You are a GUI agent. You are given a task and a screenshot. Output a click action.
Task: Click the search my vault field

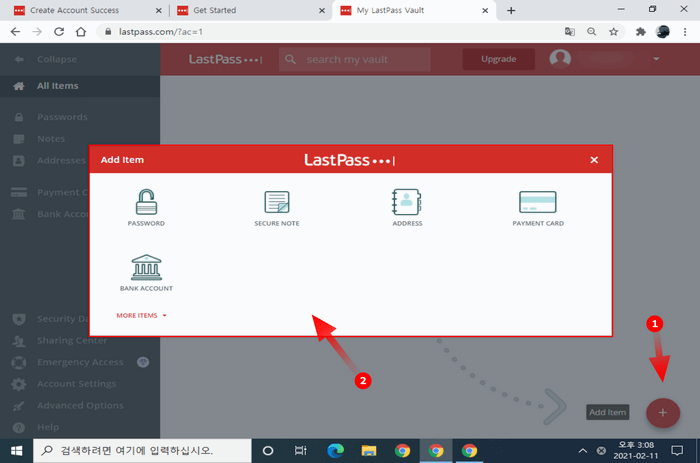[x=354, y=59]
